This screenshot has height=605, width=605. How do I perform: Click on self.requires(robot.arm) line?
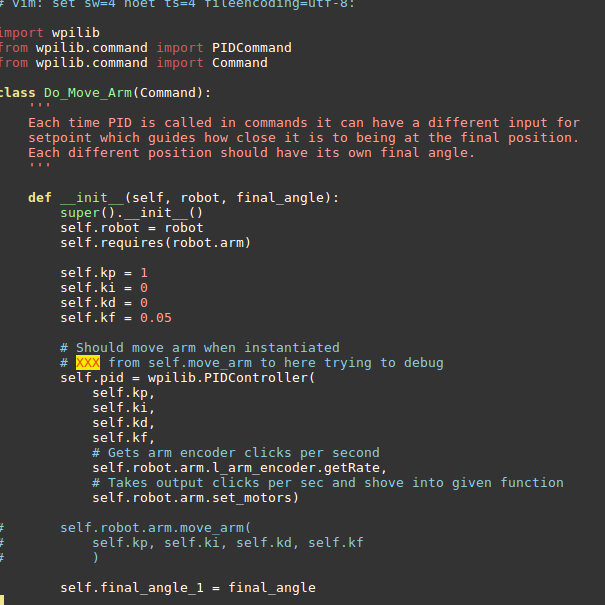155,243
